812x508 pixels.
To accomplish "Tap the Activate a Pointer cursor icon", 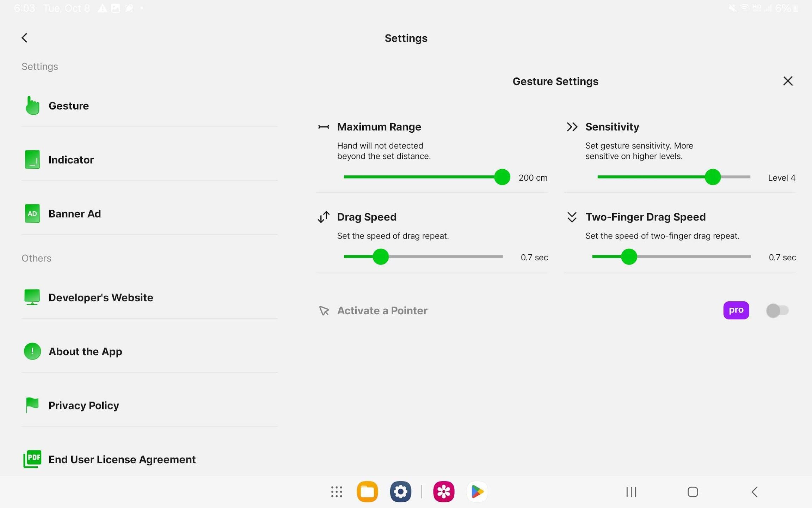I will (324, 311).
